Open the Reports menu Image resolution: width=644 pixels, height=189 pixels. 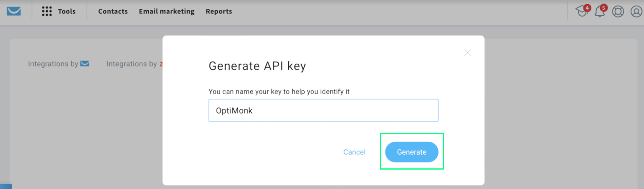pyautogui.click(x=219, y=11)
